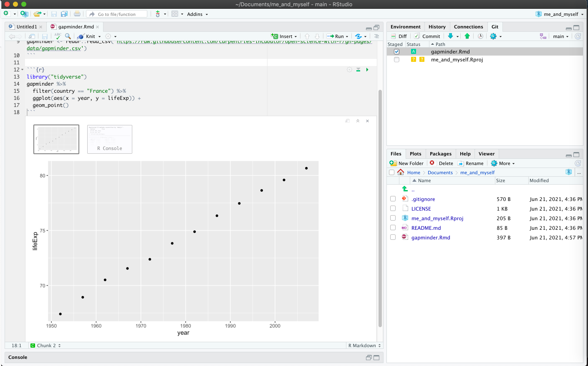Image resolution: width=588 pixels, height=366 pixels.
Task: Check the .gitignore file checkbox
Action: (393, 199)
